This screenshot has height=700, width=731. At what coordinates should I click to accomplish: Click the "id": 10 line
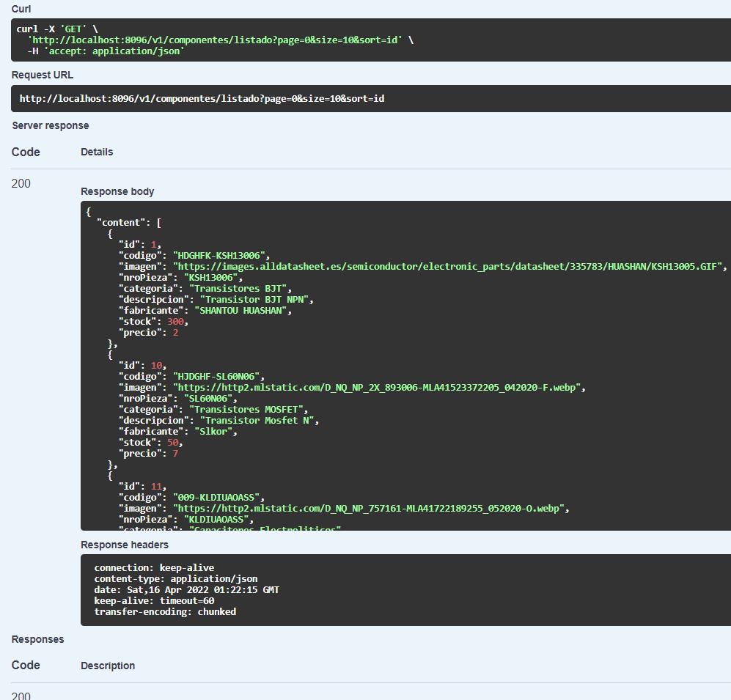pos(143,365)
